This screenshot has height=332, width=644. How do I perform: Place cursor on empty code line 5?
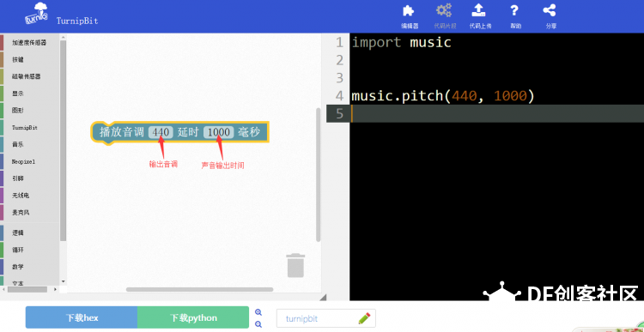[x=496, y=113]
